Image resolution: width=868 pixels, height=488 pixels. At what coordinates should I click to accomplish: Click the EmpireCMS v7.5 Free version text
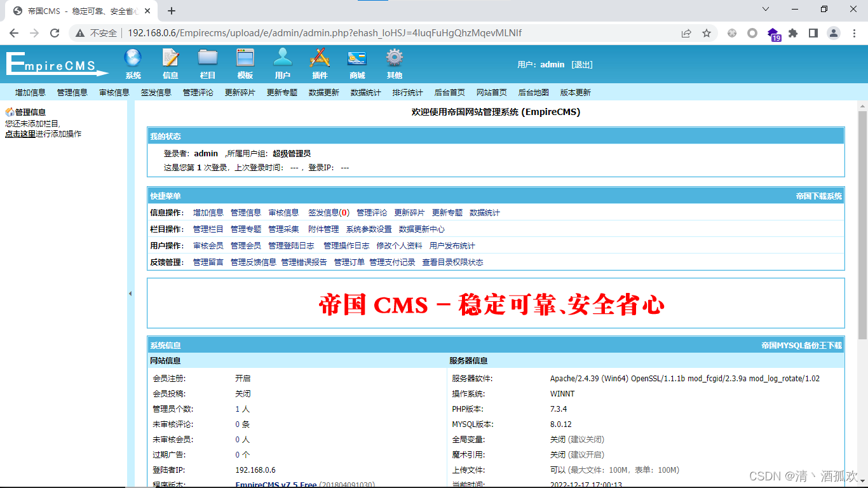click(x=276, y=485)
